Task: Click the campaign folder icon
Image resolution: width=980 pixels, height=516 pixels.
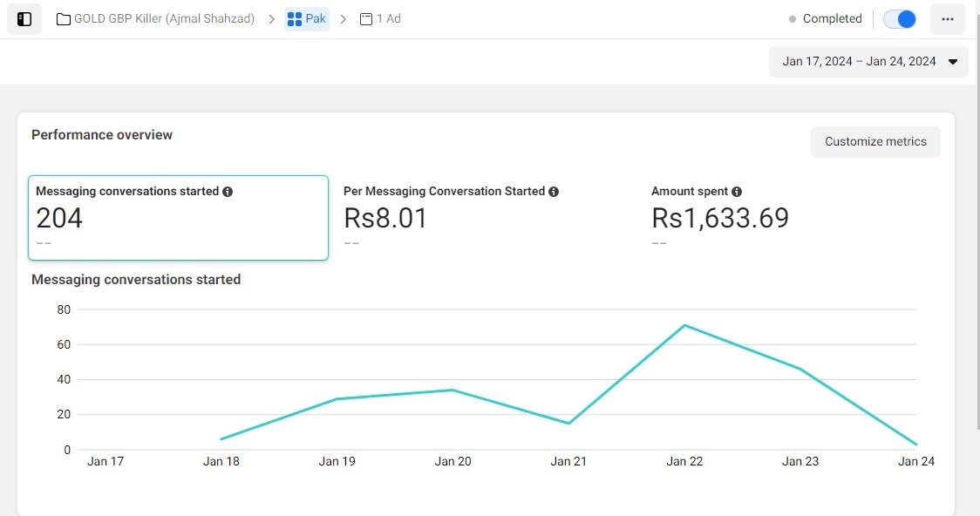Action: 64,19
